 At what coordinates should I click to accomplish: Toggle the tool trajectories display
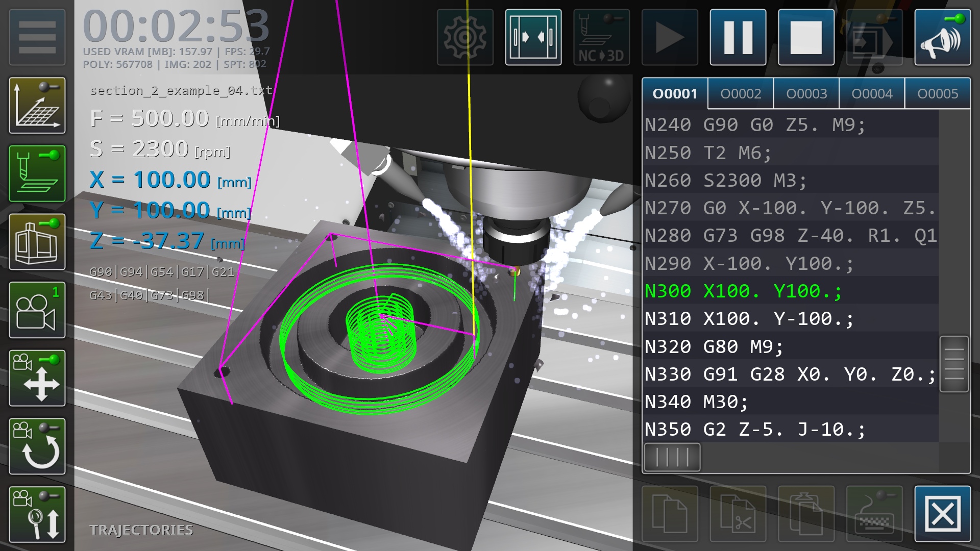point(37,173)
